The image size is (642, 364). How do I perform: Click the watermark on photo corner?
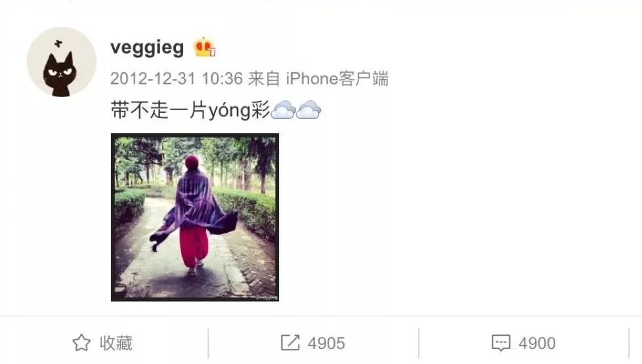(267, 297)
